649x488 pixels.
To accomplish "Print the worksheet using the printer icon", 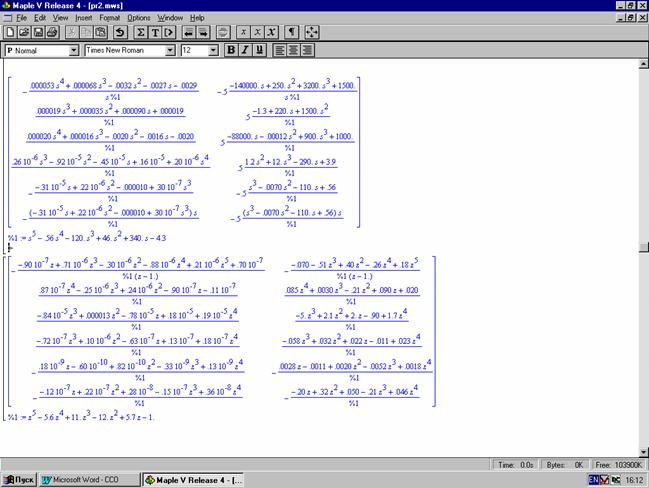I will tap(52, 33).
